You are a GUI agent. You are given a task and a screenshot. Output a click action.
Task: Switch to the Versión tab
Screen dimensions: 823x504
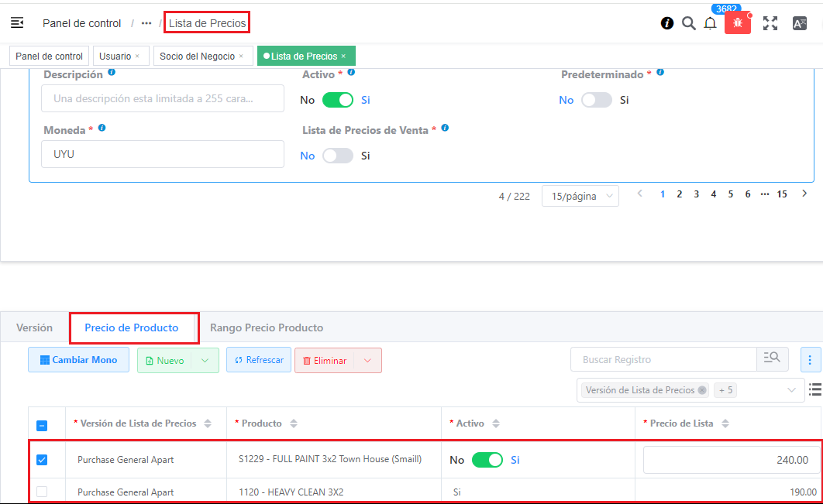coord(35,327)
